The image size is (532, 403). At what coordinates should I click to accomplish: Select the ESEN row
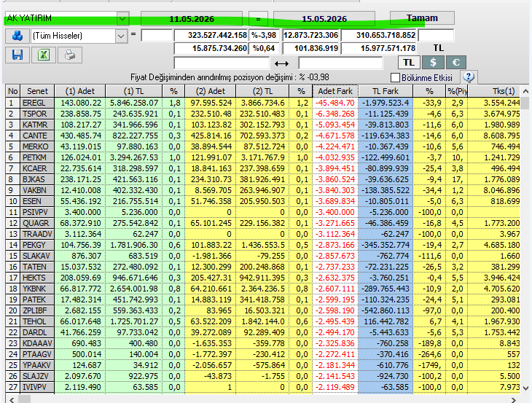click(262, 201)
